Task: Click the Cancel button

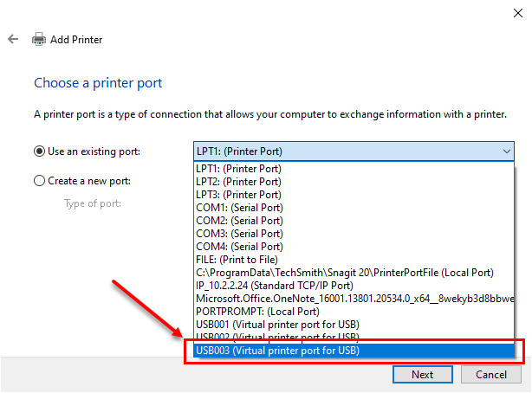Action: pyautogui.click(x=491, y=374)
